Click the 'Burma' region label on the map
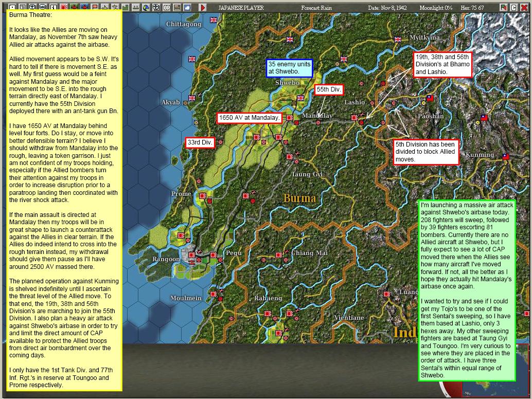Image resolution: width=532 pixels, height=399 pixels. (x=299, y=198)
